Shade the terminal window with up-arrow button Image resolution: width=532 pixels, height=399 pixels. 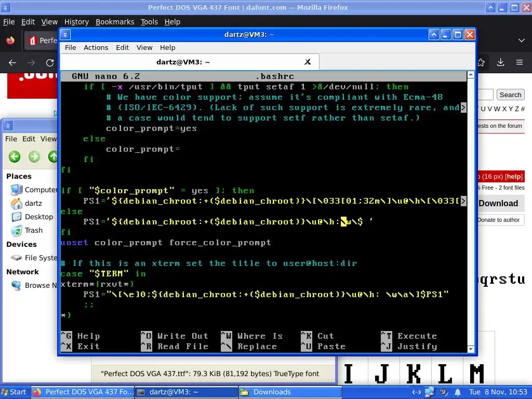tap(434, 35)
